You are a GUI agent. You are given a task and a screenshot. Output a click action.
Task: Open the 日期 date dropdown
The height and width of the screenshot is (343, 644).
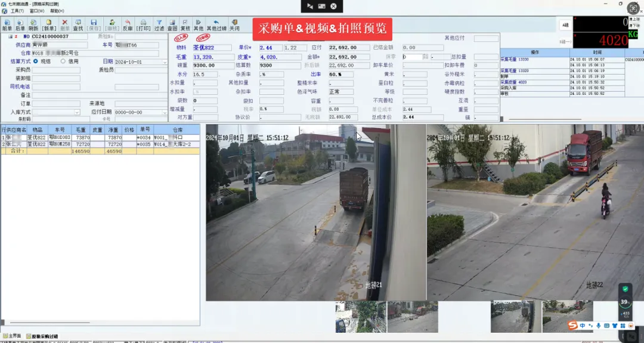[165, 62]
